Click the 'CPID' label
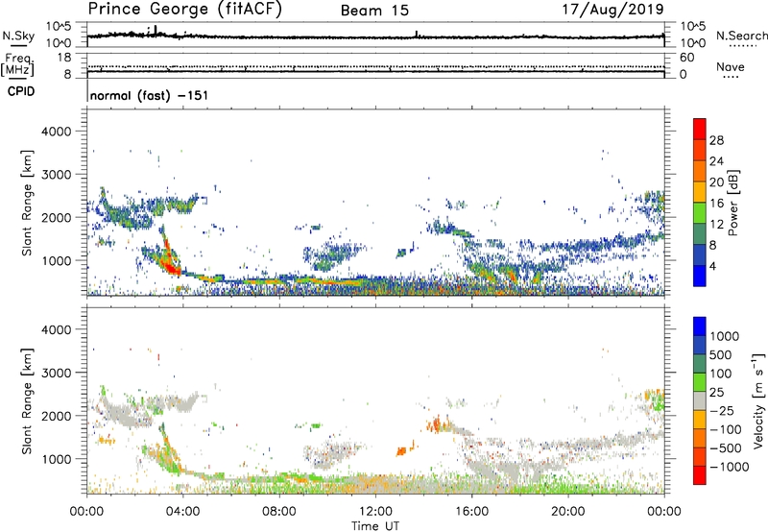The width and height of the screenshot is (768, 532). point(21,91)
